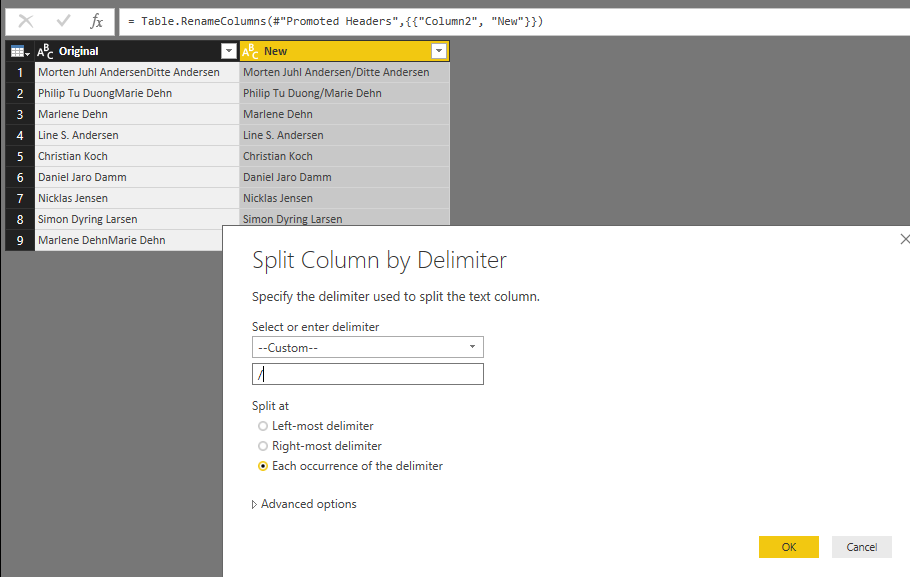910x577 pixels.
Task: Cancel the split dialog
Action: point(861,547)
